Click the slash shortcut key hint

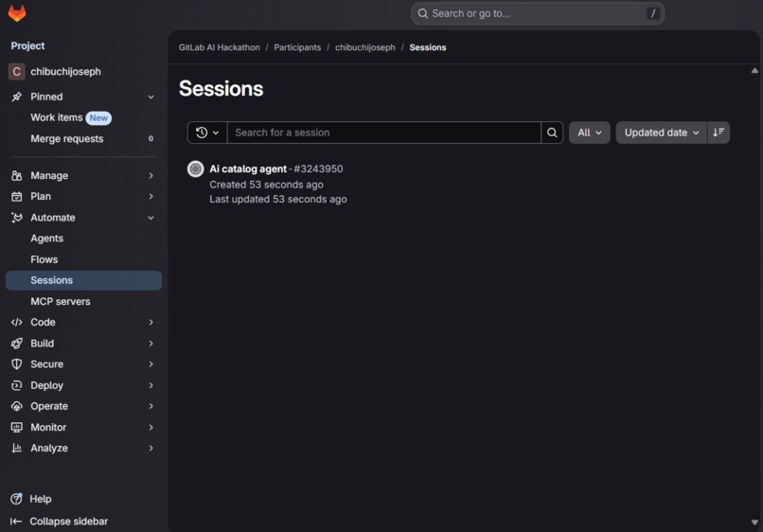pos(653,13)
